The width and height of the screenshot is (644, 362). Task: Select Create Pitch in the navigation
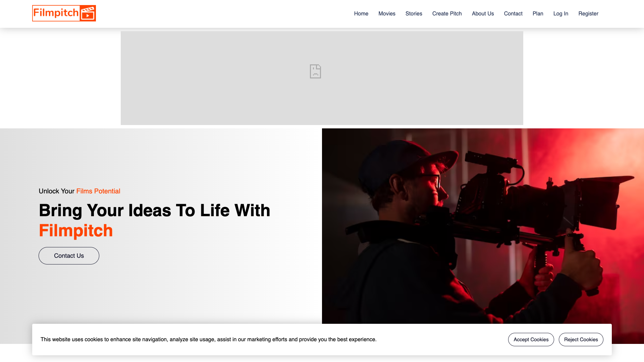click(x=447, y=14)
